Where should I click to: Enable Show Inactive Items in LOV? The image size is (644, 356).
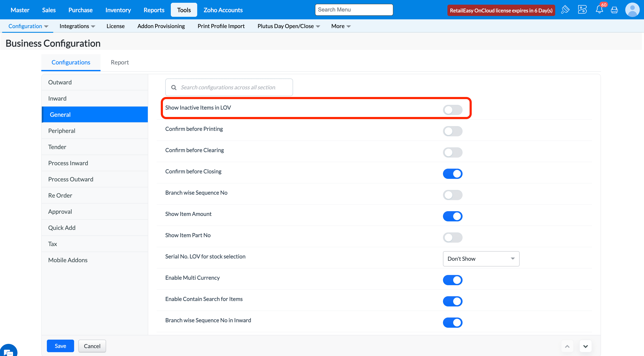pyautogui.click(x=452, y=110)
